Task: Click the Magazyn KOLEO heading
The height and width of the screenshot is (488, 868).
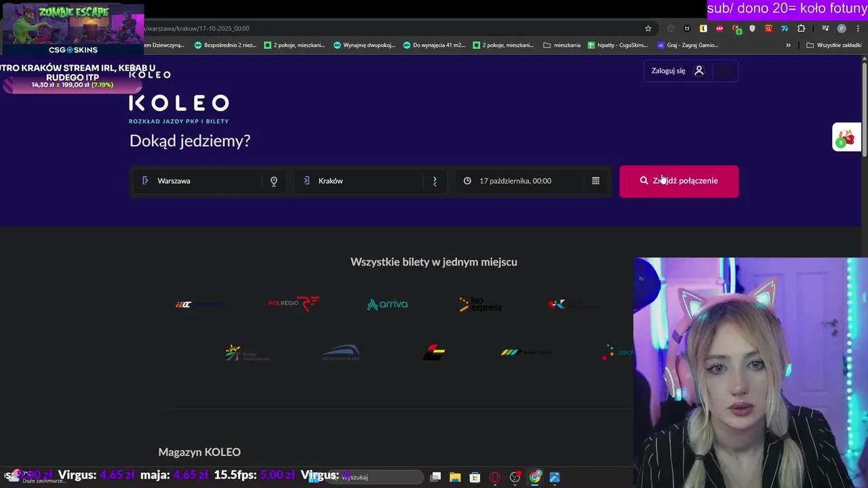Action: pos(199,452)
